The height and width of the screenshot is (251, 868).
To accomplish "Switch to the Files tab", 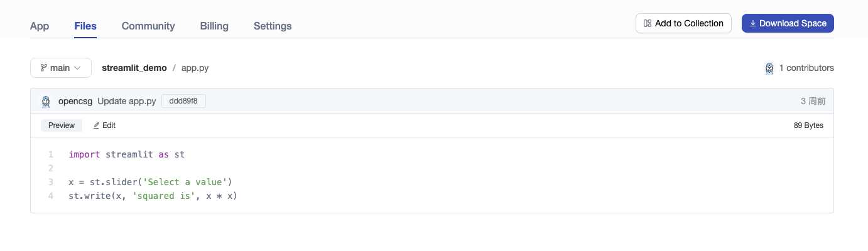I will 85,26.
